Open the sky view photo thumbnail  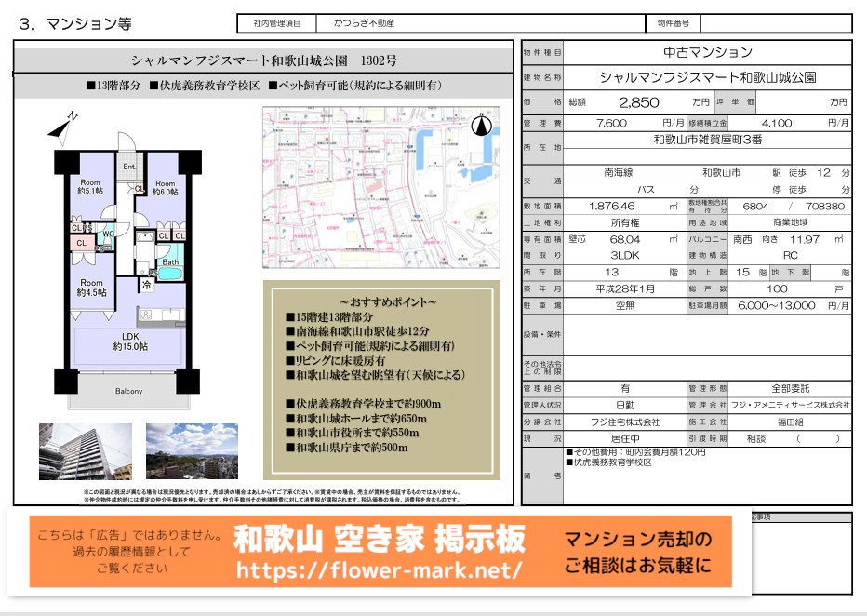tap(192, 452)
